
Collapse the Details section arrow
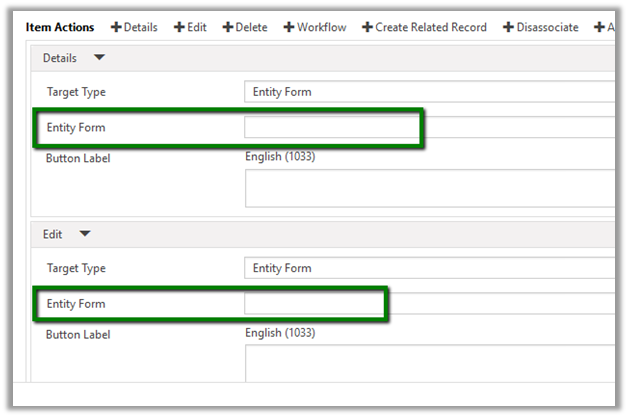coord(99,59)
